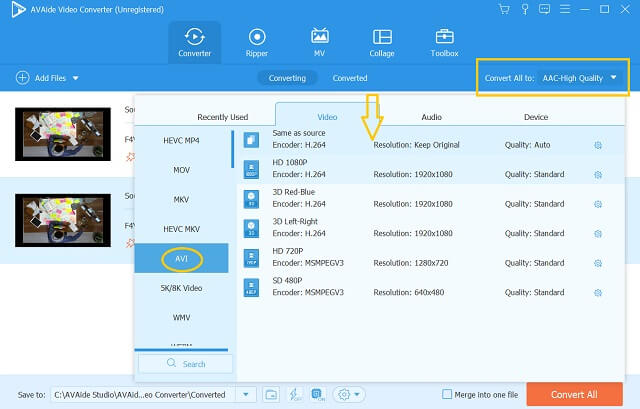Select the first video thumbnail
Viewport: 640px width, 409px height.
[x=63, y=134]
